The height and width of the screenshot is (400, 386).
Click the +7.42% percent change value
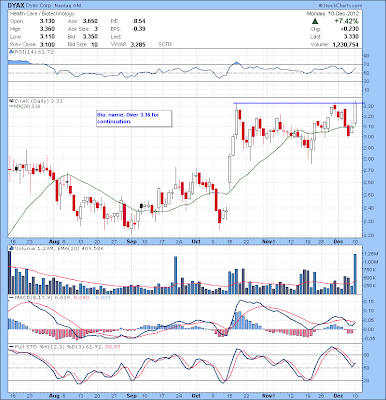(347, 22)
